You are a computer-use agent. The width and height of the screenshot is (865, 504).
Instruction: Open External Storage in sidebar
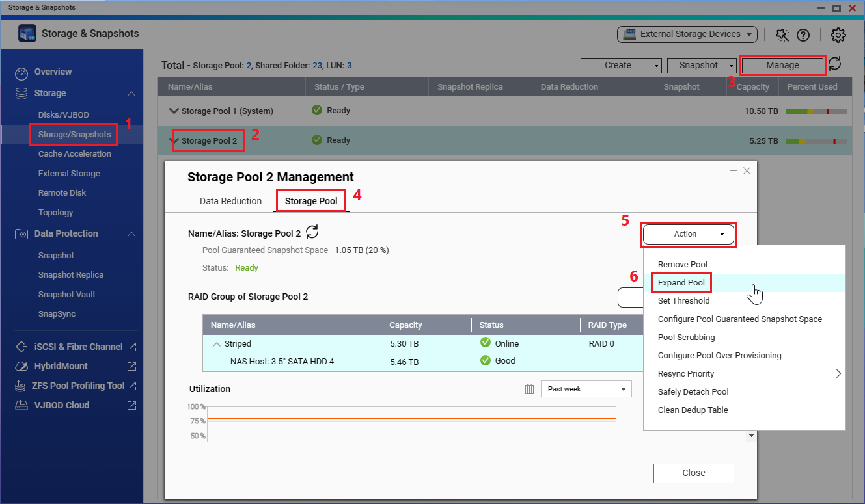point(69,173)
